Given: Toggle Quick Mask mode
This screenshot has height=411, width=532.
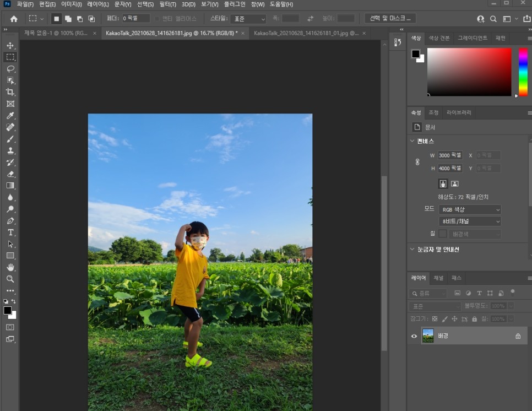Looking at the screenshot, I should [x=10, y=327].
